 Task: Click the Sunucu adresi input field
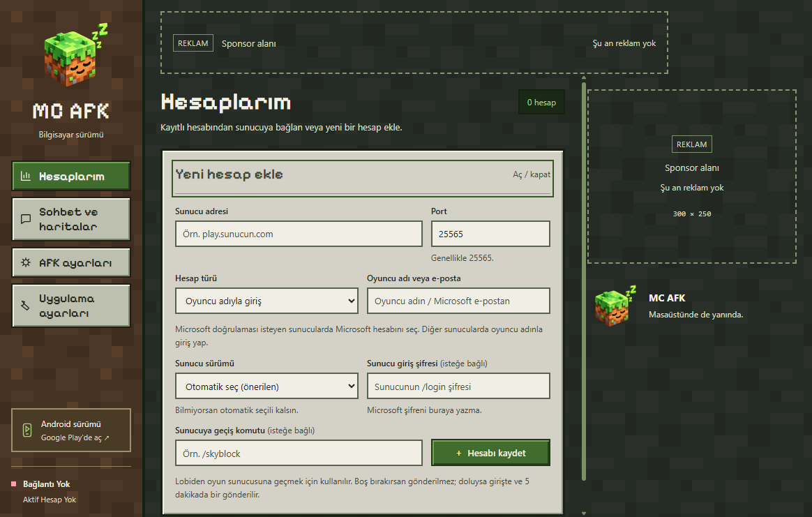(x=299, y=234)
